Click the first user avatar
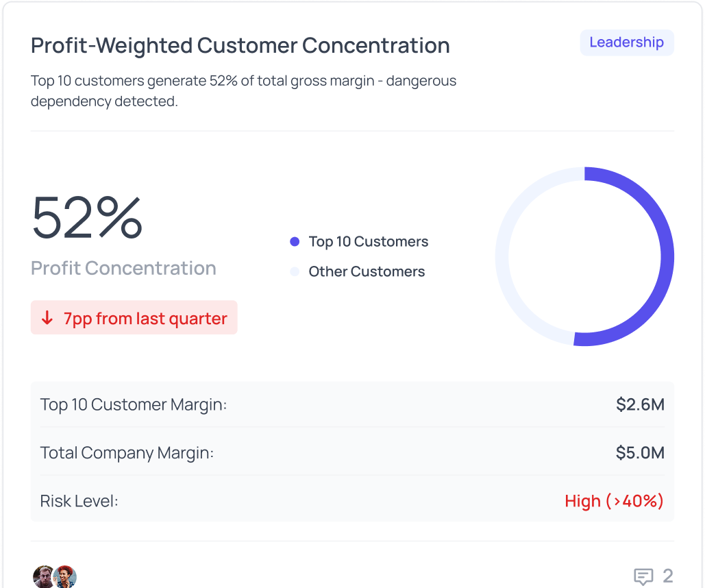This screenshot has height=588, width=705. 43,576
